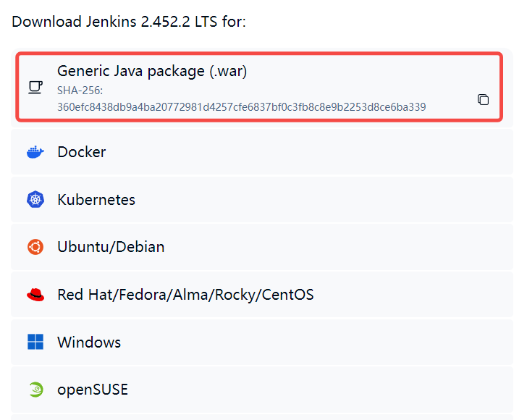Select the Kubernetes install option

tap(96, 200)
